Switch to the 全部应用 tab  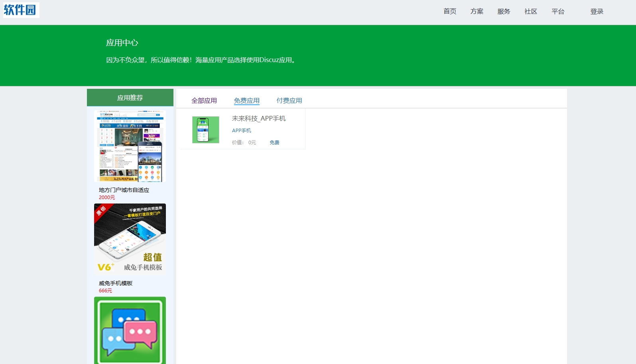[204, 101]
